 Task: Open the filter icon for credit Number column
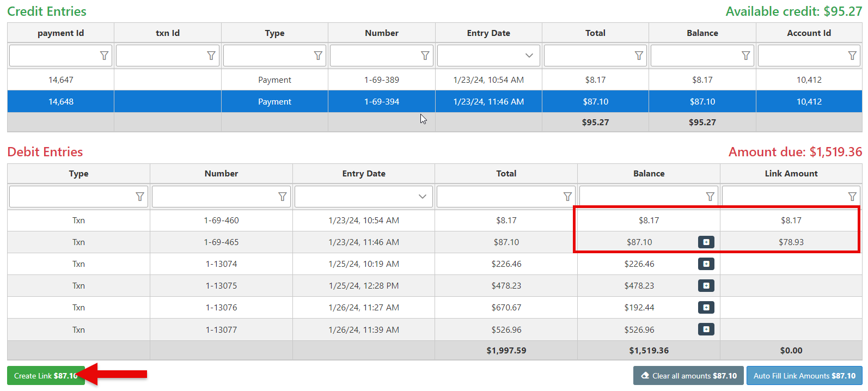(425, 56)
